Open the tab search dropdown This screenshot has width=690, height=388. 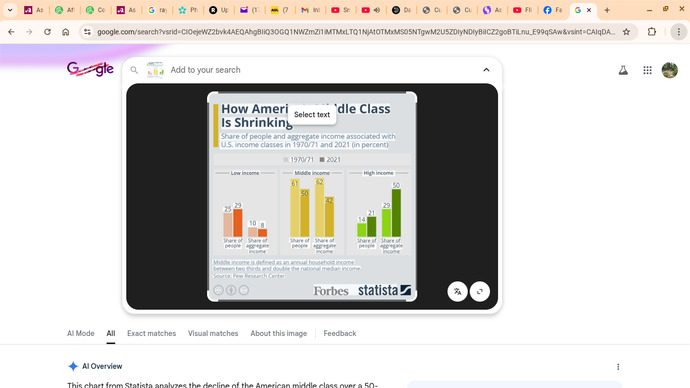10,10
